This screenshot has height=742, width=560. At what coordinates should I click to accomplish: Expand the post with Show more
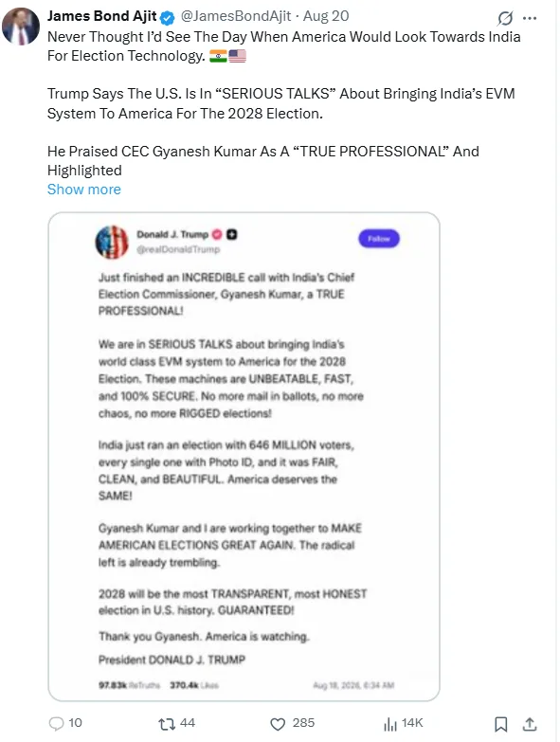84,190
